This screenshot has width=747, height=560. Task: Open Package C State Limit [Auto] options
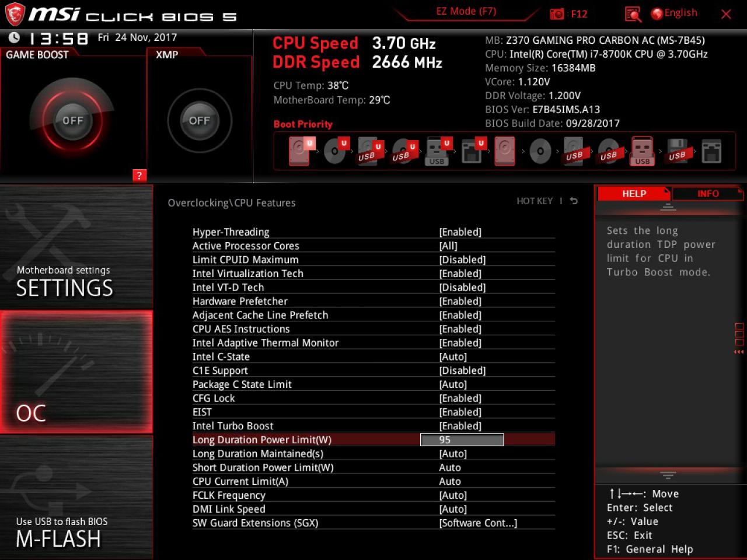453,384
